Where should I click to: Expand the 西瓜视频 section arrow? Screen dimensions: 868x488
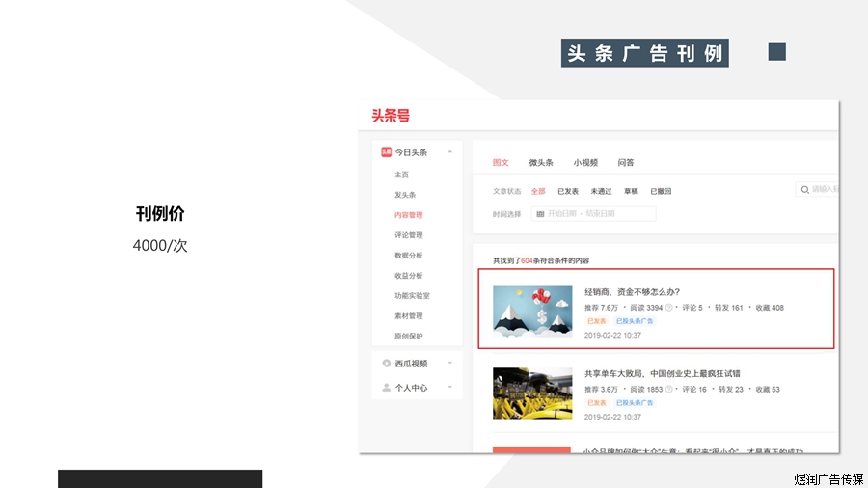[x=450, y=363]
